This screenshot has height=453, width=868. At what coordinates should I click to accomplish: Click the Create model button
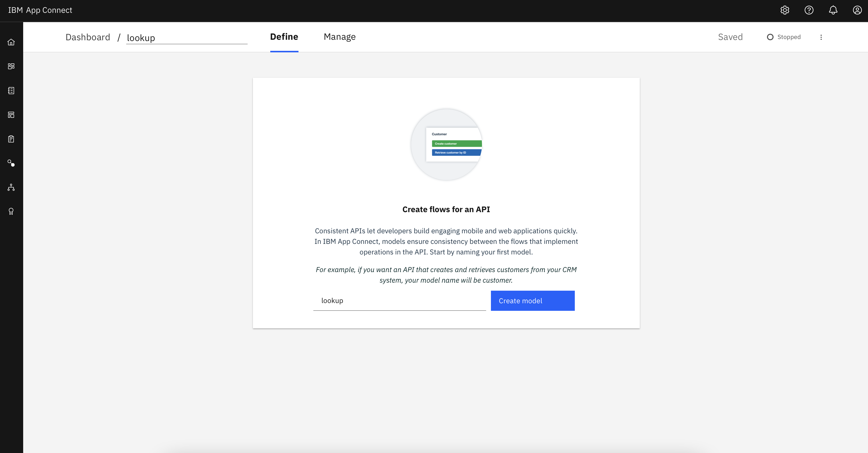533,300
